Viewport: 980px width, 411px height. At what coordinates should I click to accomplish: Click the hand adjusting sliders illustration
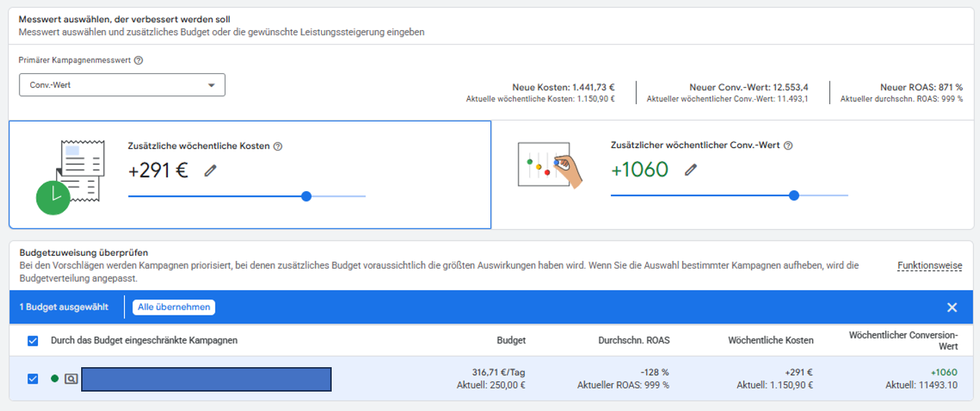click(550, 165)
